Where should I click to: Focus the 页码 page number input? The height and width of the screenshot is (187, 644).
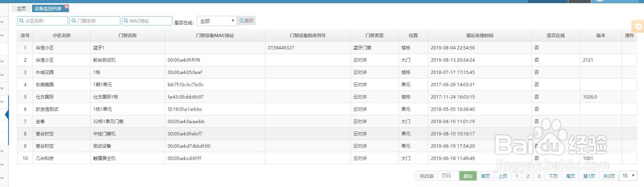pyautogui.click(x=448, y=176)
